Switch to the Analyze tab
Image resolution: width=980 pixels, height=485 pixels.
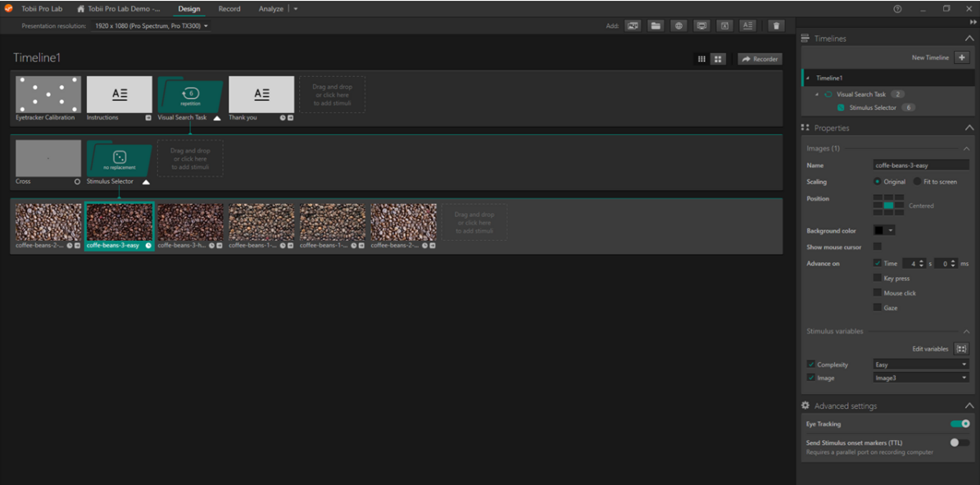(271, 9)
